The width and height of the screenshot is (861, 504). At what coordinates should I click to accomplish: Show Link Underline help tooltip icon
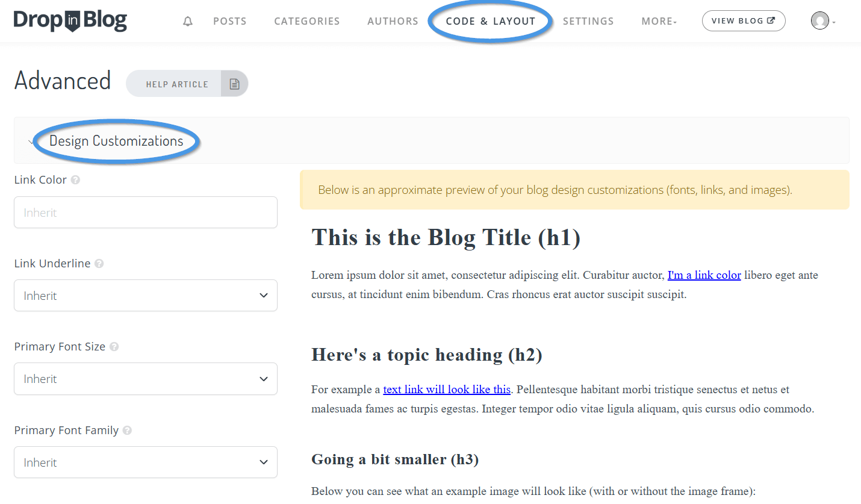point(99,264)
